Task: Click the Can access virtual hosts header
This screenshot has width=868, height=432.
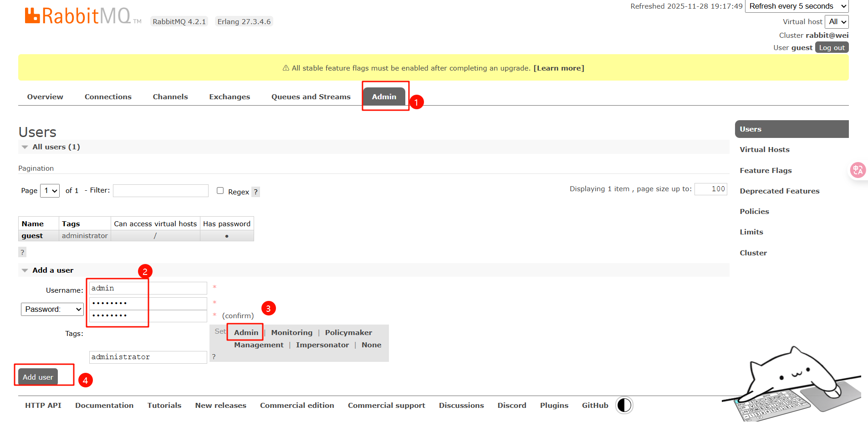Action: coord(155,224)
